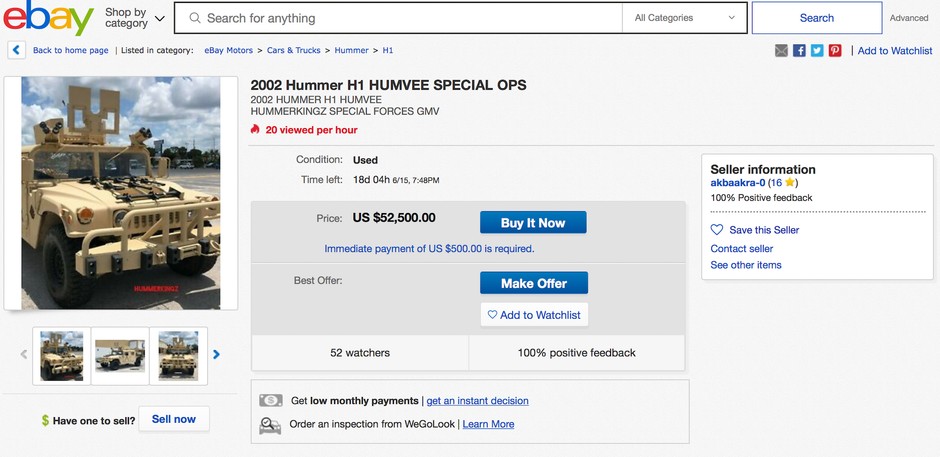Screen dimensions: 940x457
Task: Expand Shop by category menu
Action: [x=135, y=18]
